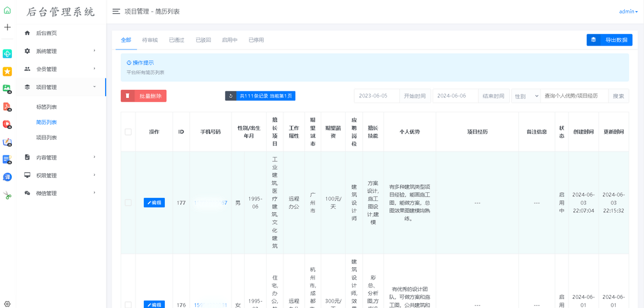Click the 搜索 button
644x308 pixels.
(618, 96)
